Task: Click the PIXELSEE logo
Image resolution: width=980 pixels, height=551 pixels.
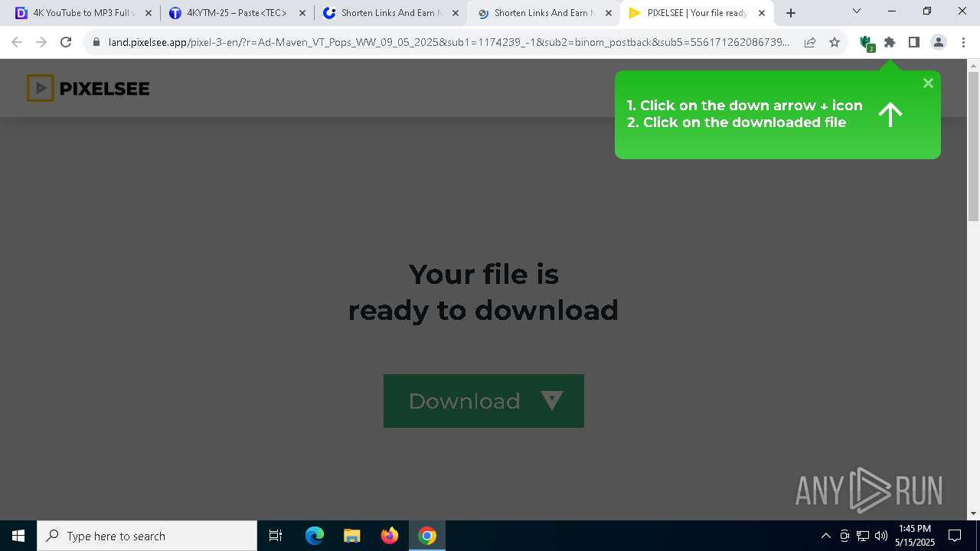Action: click(88, 88)
